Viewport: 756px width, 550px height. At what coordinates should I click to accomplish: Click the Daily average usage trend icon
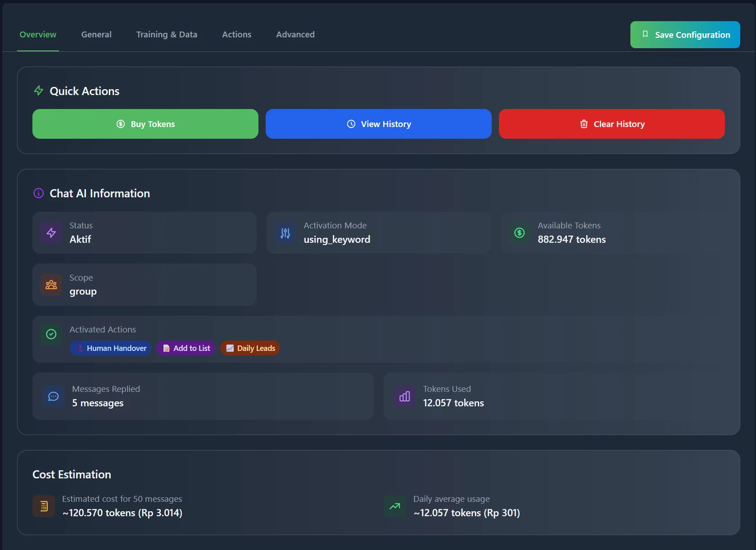pos(395,506)
